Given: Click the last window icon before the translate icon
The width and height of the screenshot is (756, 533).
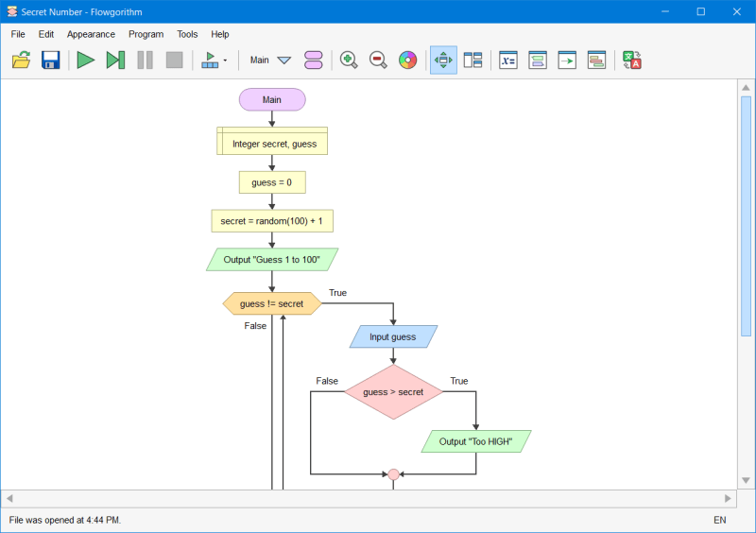Looking at the screenshot, I should tap(597, 60).
